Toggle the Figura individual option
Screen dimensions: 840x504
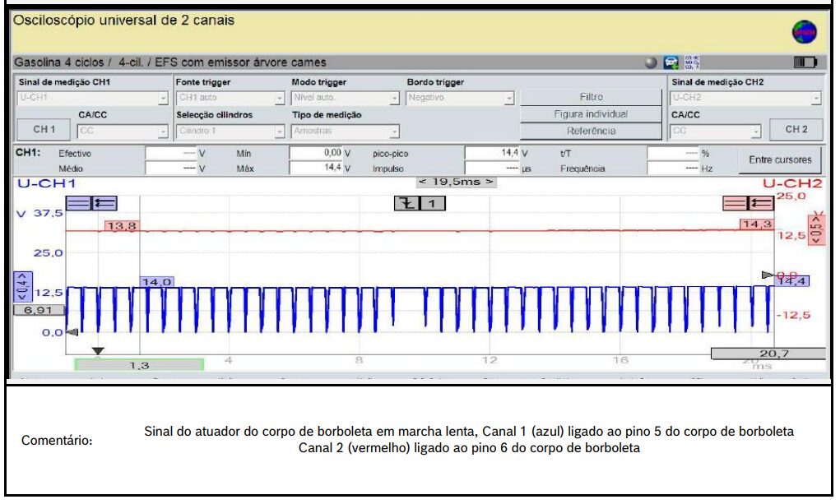tap(590, 113)
